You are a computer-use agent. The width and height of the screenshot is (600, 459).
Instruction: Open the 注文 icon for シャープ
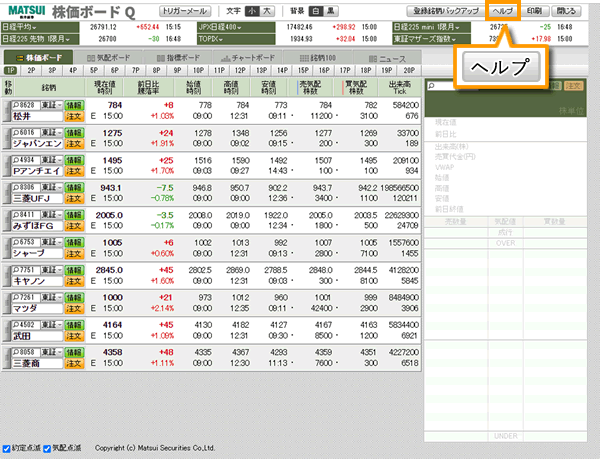[x=74, y=254]
